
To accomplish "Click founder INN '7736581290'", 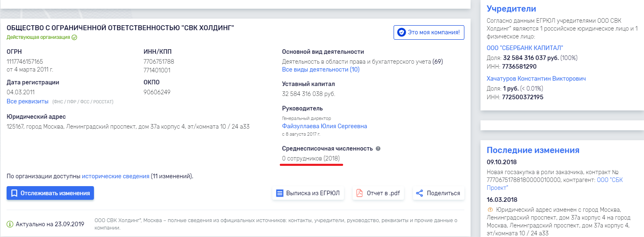I will [519, 67].
